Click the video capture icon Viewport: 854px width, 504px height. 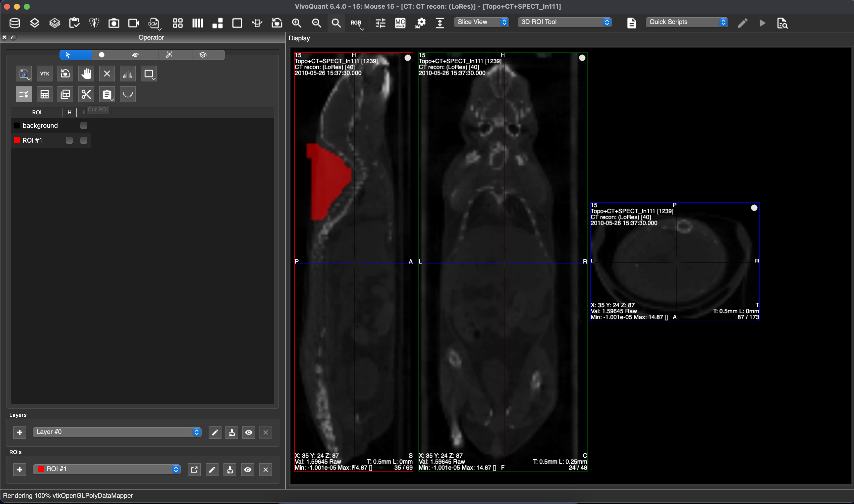tap(133, 23)
